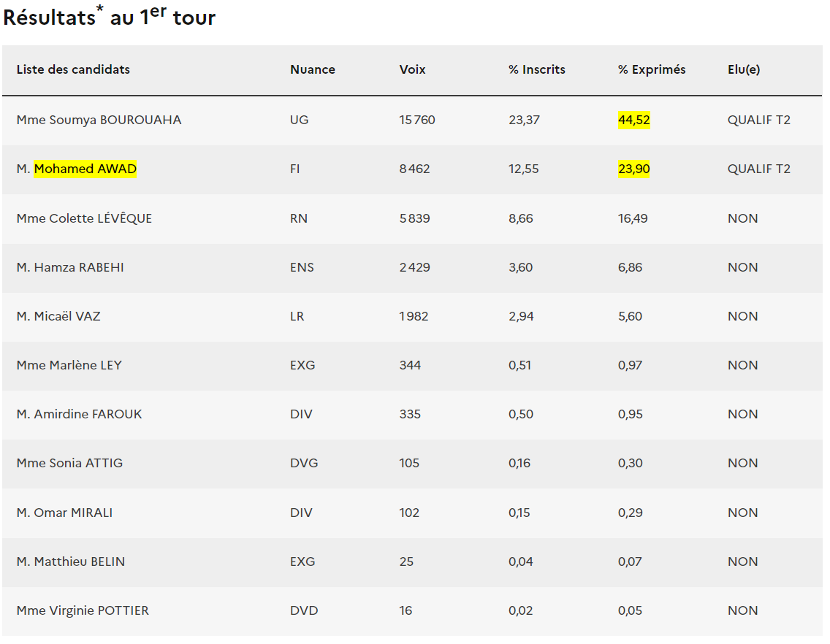Image resolution: width=830 pixels, height=644 pixels.
Task: Select Mme Colette LÉVÊQUE row name
Action: point(84,218)
